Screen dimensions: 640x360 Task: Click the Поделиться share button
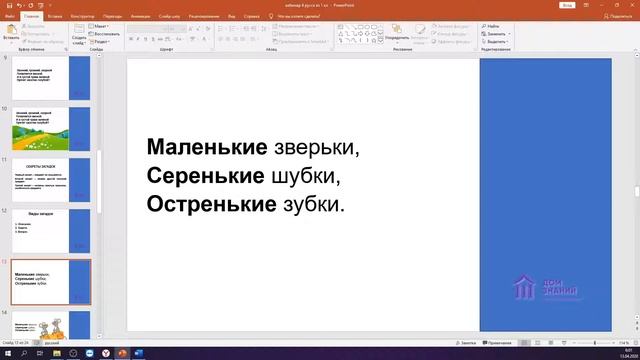pyautogui.click(x=618, y=16)
